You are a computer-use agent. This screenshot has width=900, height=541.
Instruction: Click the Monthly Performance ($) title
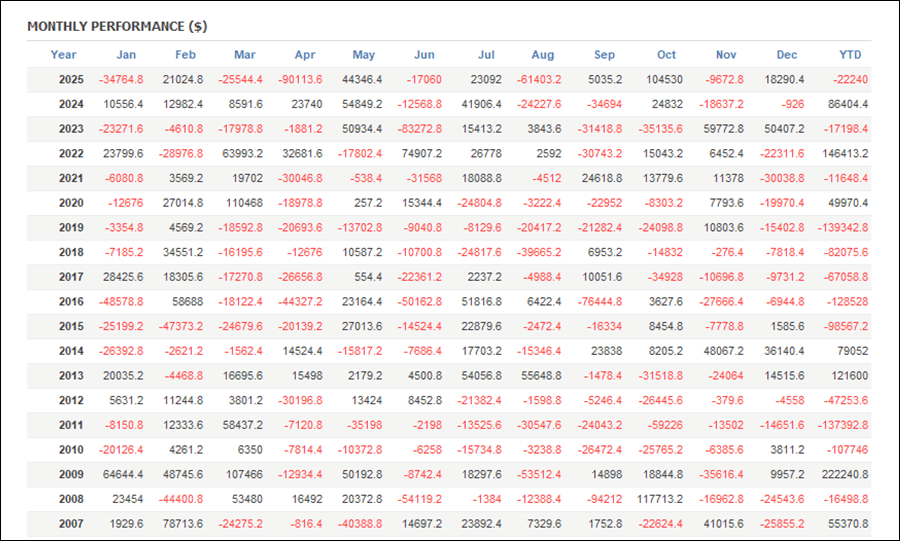click(x=117, y=26)
